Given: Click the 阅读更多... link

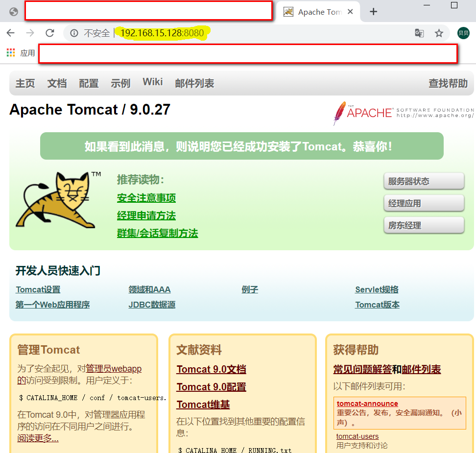Looking at the screenshot, I should tap(38, 438).
